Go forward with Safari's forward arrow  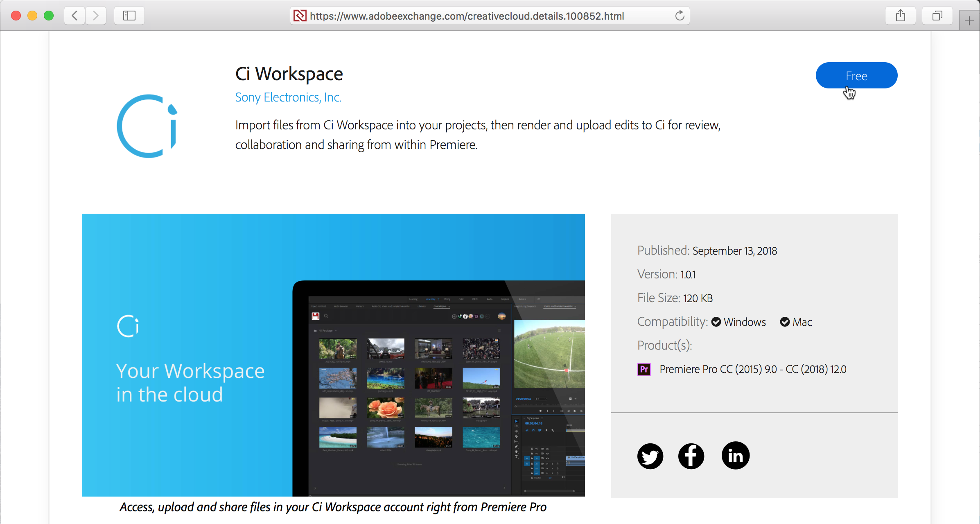(x=96, y=16)
